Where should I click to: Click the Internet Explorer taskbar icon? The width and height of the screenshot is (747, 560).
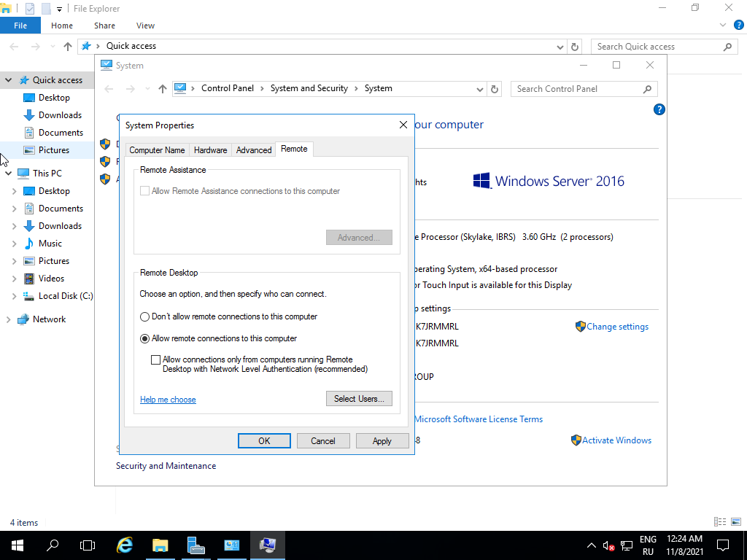(125, 545)
